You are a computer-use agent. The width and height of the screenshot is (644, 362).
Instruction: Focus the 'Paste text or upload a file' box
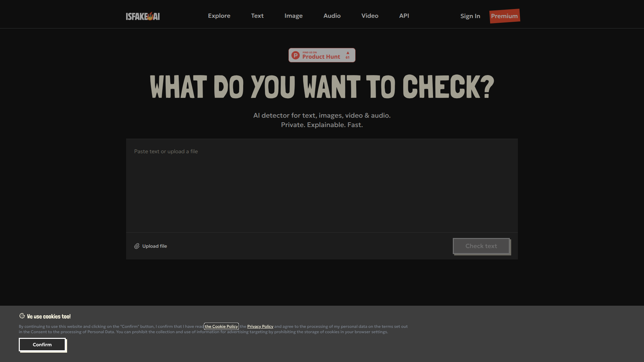tap(322, 185)
